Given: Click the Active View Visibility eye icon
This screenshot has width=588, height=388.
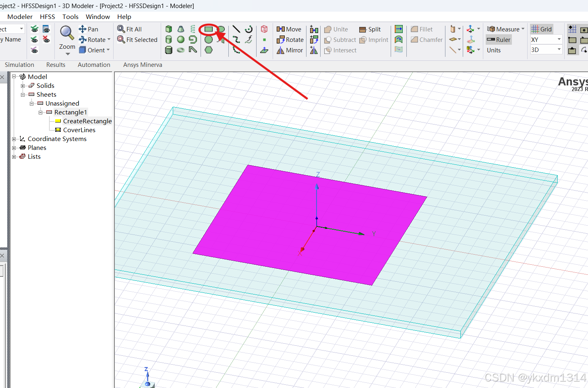Looking at the screenshot, I should 46,29.
